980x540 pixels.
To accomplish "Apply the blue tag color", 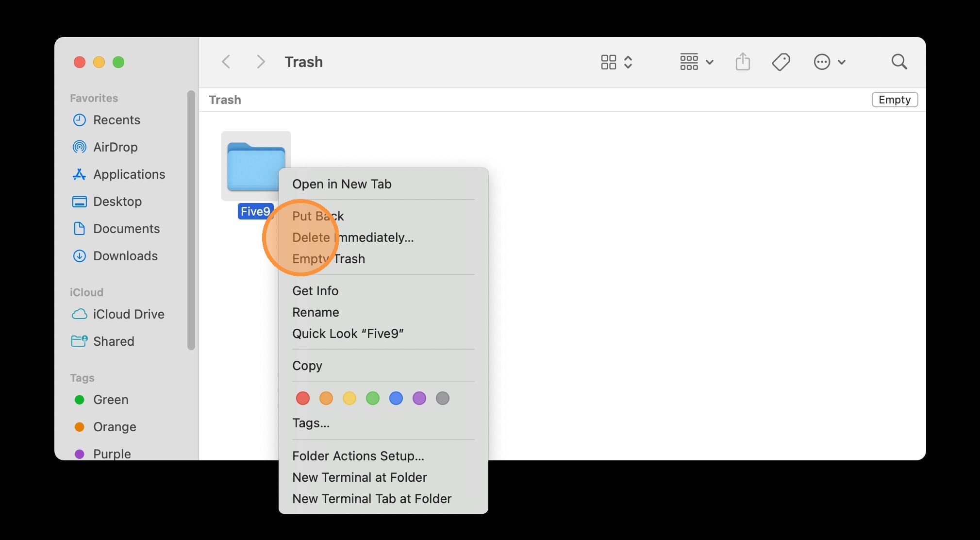I will [x=396, y=399].
